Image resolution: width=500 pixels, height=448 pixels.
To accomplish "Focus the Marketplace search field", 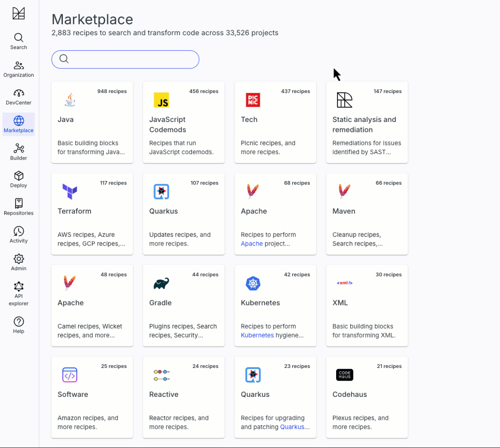I will 125,60.
